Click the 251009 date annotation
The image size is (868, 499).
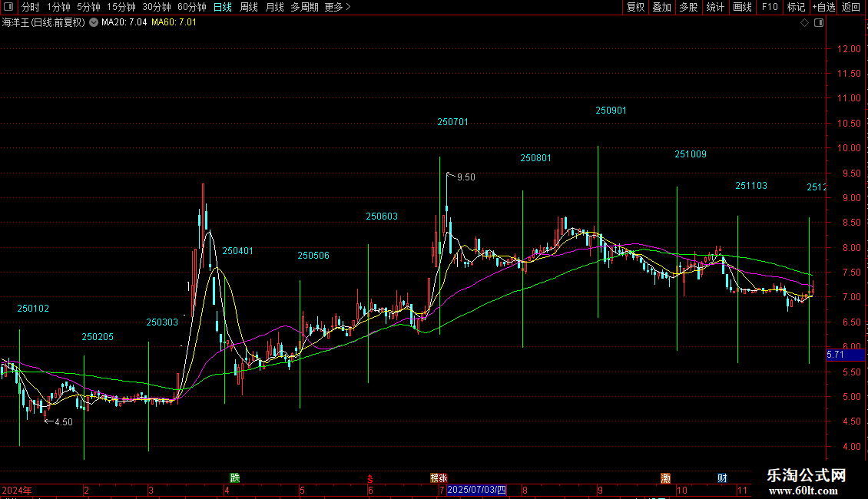coord(691,154)
